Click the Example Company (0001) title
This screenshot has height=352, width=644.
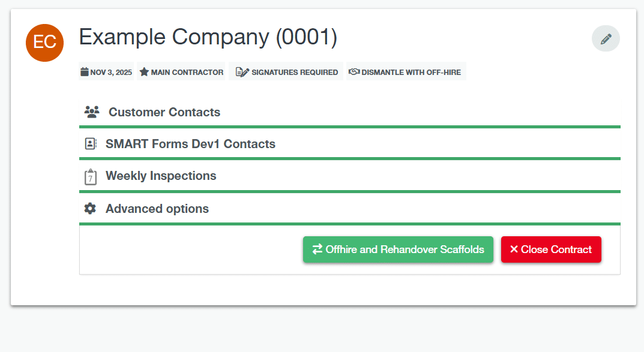click(x=208, y=37)
